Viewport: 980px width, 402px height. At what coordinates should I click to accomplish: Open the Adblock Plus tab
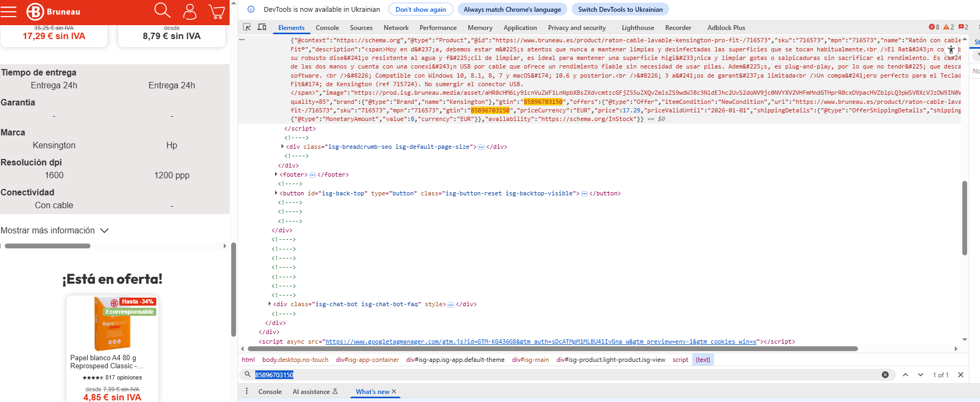click(726, 27)
